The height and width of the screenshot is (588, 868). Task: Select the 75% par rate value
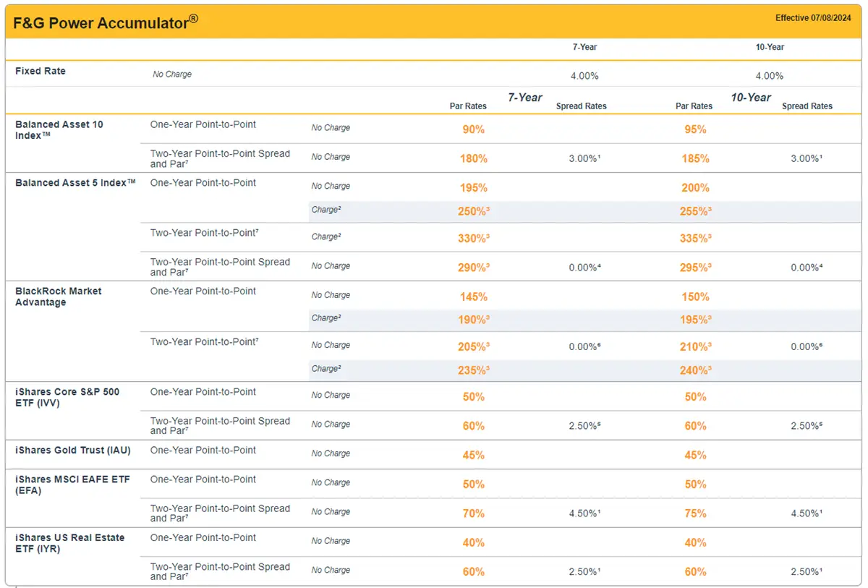pos(696,514)
